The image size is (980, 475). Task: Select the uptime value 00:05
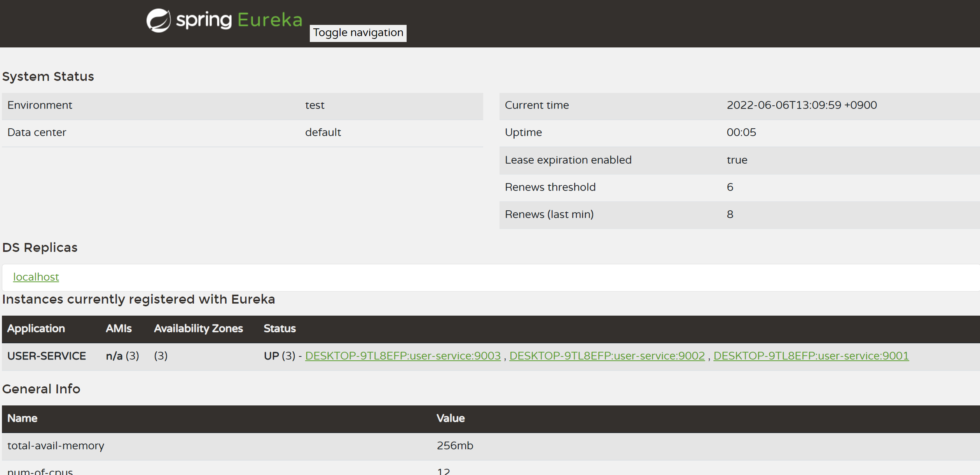pos(741,133)
